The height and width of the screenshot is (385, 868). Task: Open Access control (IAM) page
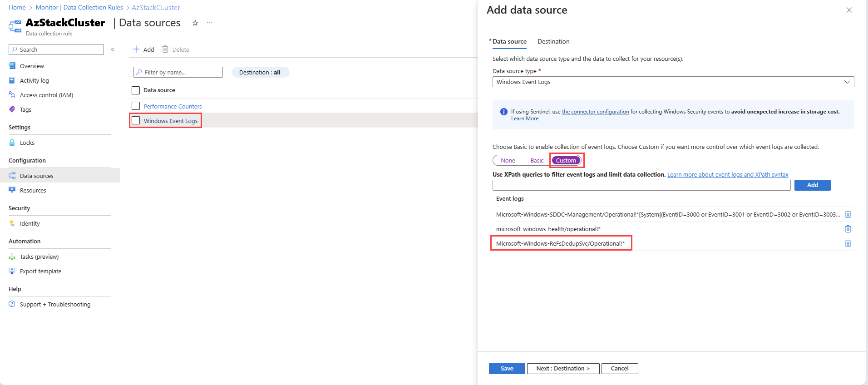[x=46, y=95]
